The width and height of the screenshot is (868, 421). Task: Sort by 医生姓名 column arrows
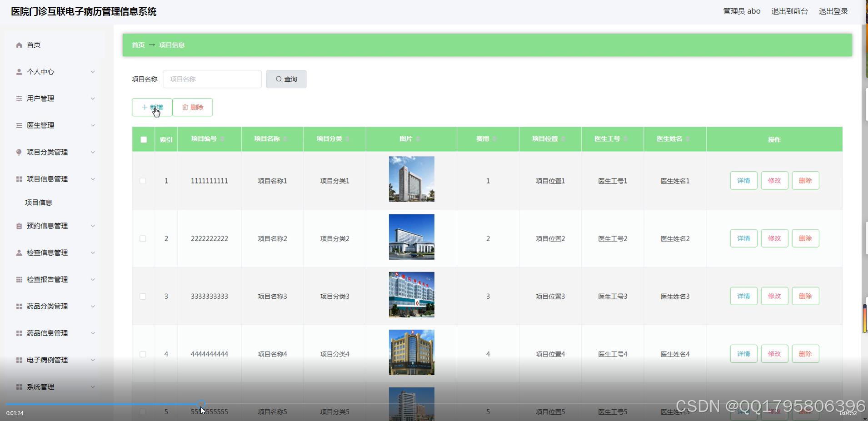tap(688, 139)
